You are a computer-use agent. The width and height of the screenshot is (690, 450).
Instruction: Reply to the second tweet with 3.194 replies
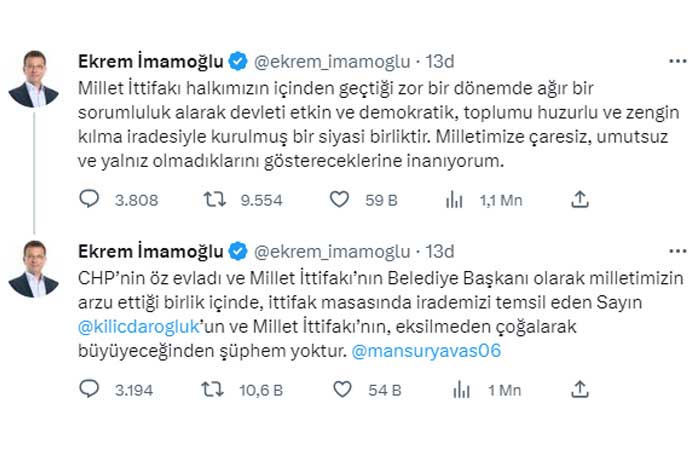(x=90, y=390)
